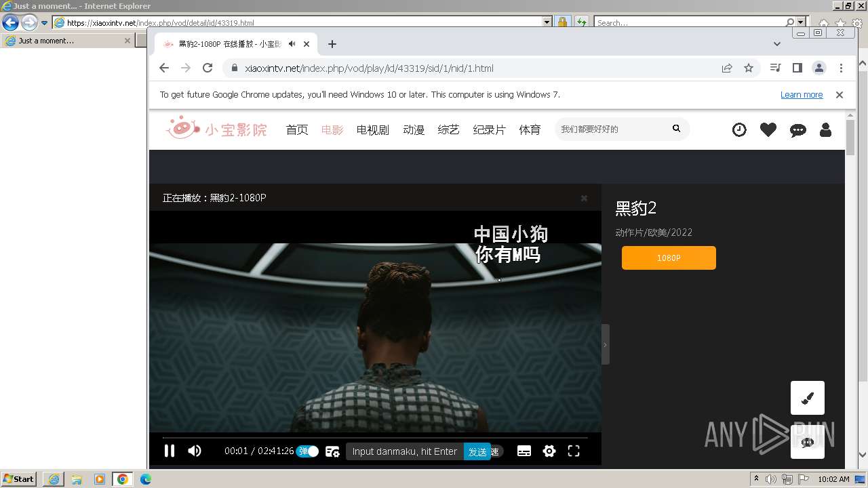Click Chrome address bar URL
This screenshot has width=868, height=488.
(x=369, y=68)
